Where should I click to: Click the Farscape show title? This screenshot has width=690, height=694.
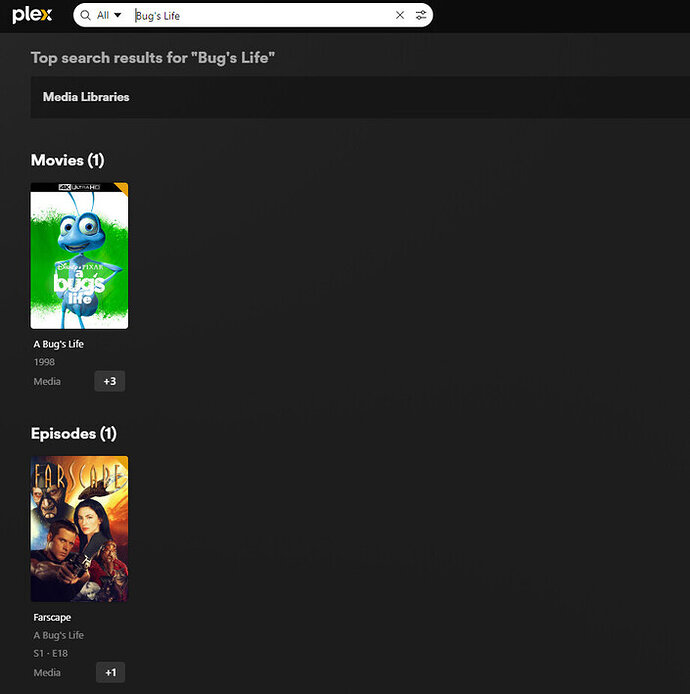52,617
